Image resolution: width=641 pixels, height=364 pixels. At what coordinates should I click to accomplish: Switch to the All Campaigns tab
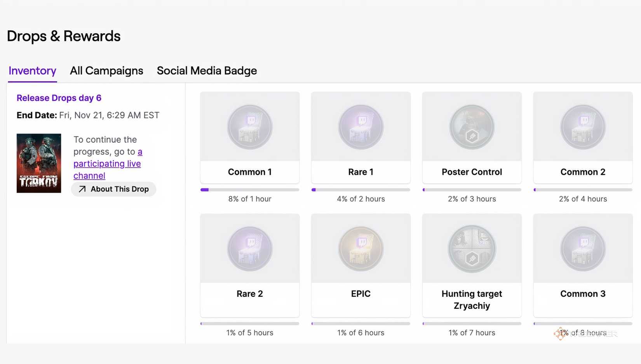point(106,71)
